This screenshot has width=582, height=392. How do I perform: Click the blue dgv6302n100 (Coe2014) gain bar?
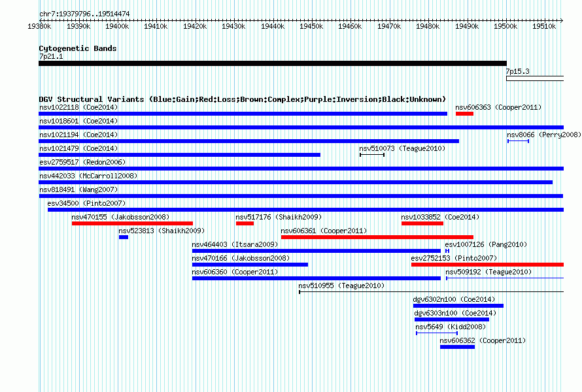point(458,306)
